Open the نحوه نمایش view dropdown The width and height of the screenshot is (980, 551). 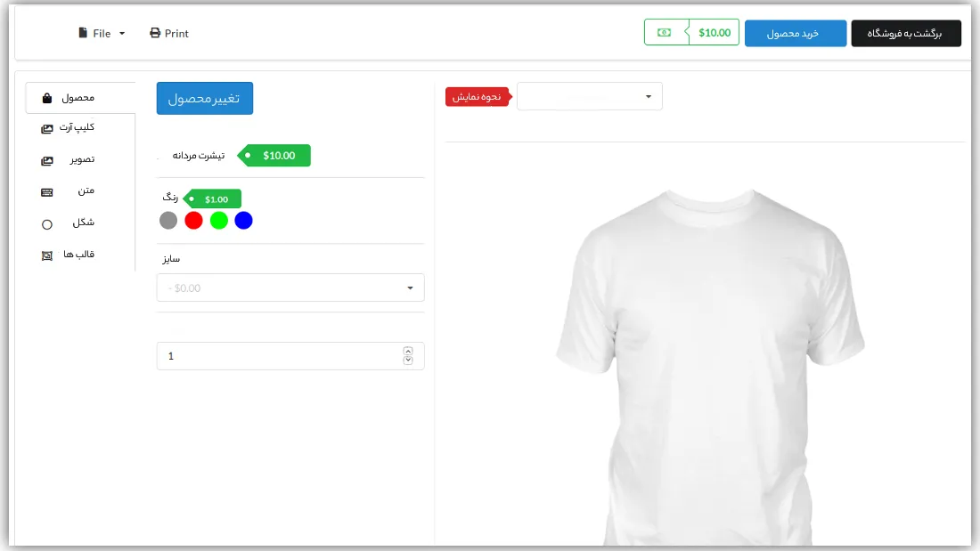tap(590, 96)
